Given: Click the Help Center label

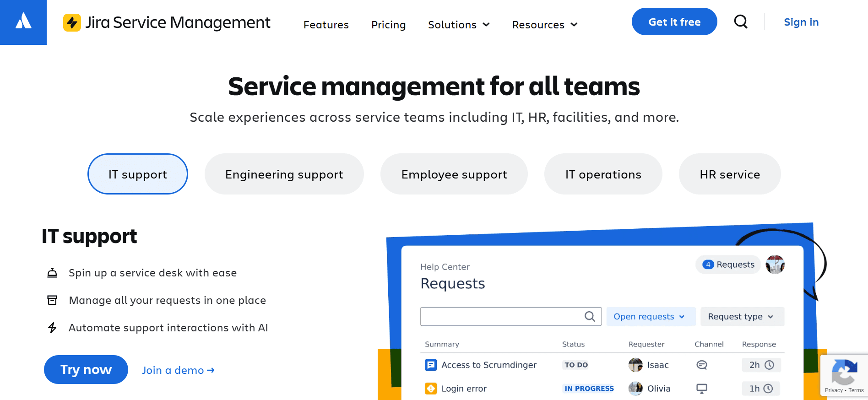Looking at the screenshot, I should [x=445, y=267].
